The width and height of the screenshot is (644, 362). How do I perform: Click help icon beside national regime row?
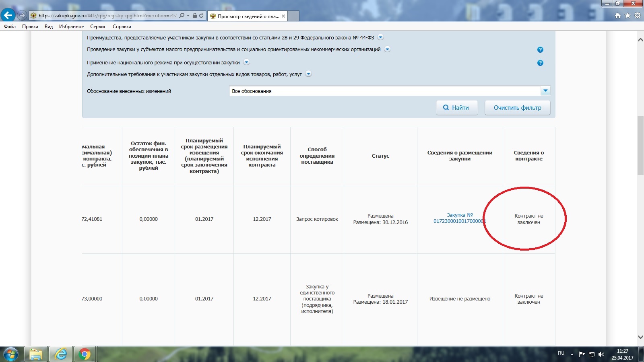tap(540, 63)
